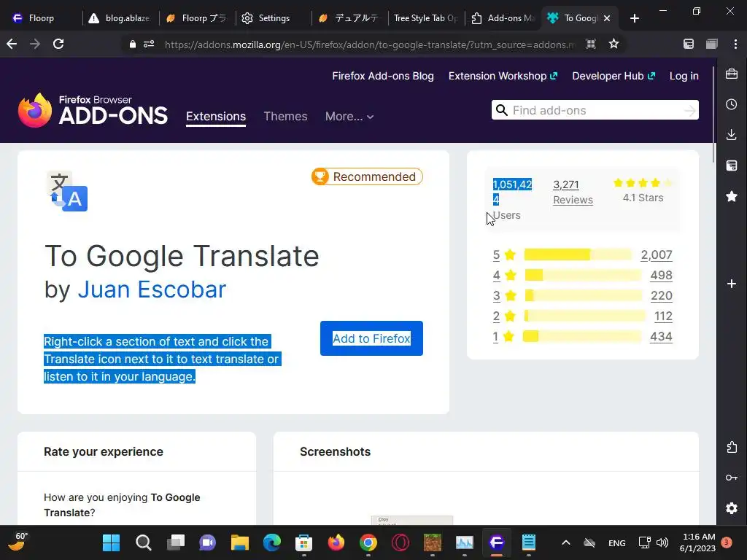
Task: Open the browser menu (three dots)
Action: 735,44
